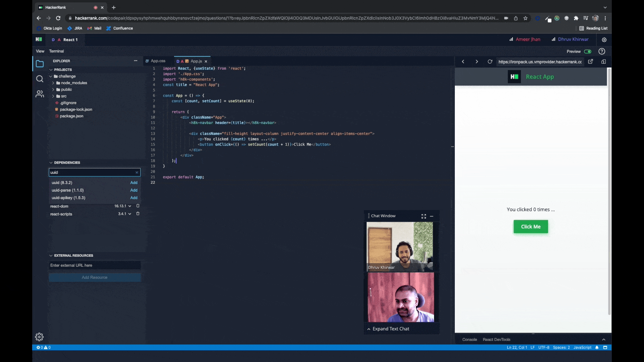Viewport: 644px width, 362px height.
Task: Add the uuid-parse (1.1.0) package
Action: click(134, 190)
